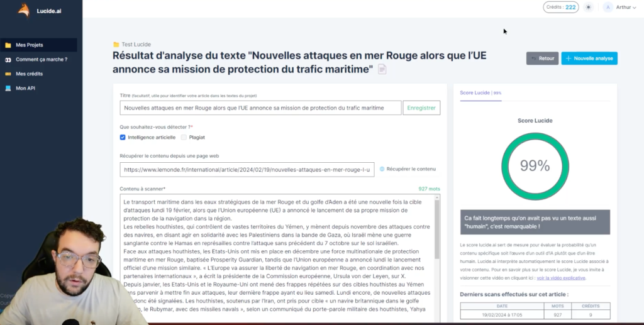The width and height of the screenshot is (644, 325).
Task: Open voir la vidéo explicative link
Action: pos(560,278)
